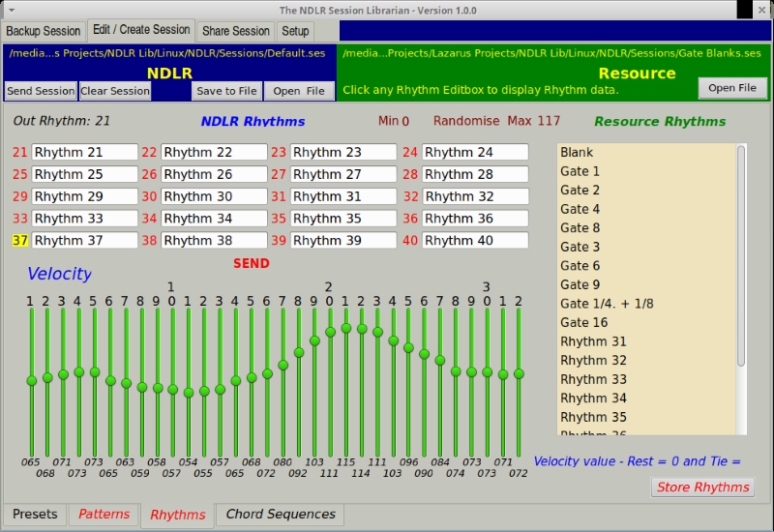The width and height of the screenshot is (774, 532).
Task: Click the Send Session button
Action: 41,91
